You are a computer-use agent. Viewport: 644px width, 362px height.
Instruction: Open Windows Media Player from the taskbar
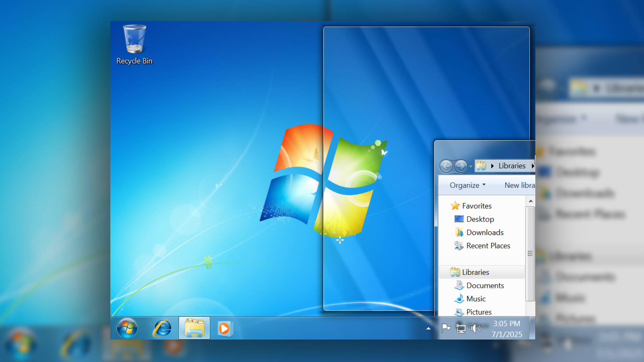[224, 328]
